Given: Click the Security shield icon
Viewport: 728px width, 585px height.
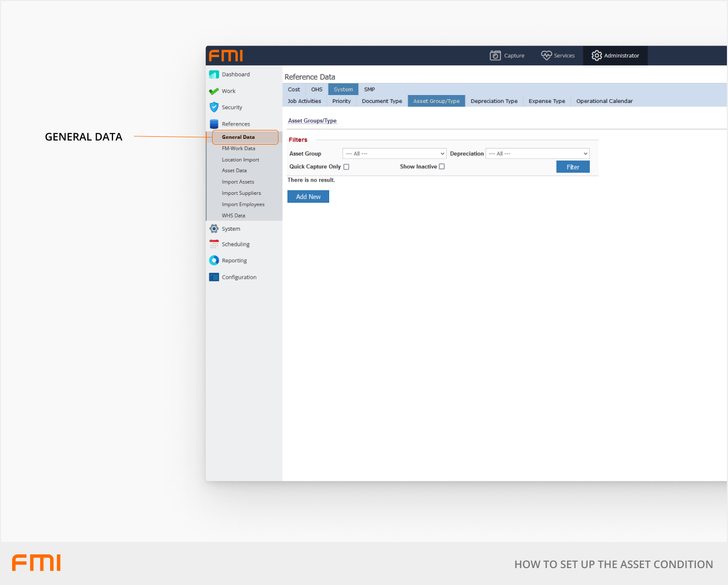Looking at the screenshot, I should 214,107.
